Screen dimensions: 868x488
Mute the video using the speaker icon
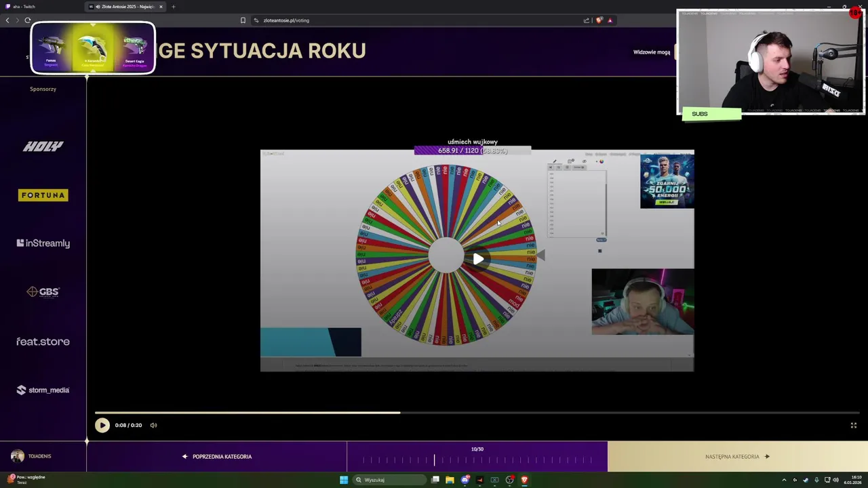(153, 425)
